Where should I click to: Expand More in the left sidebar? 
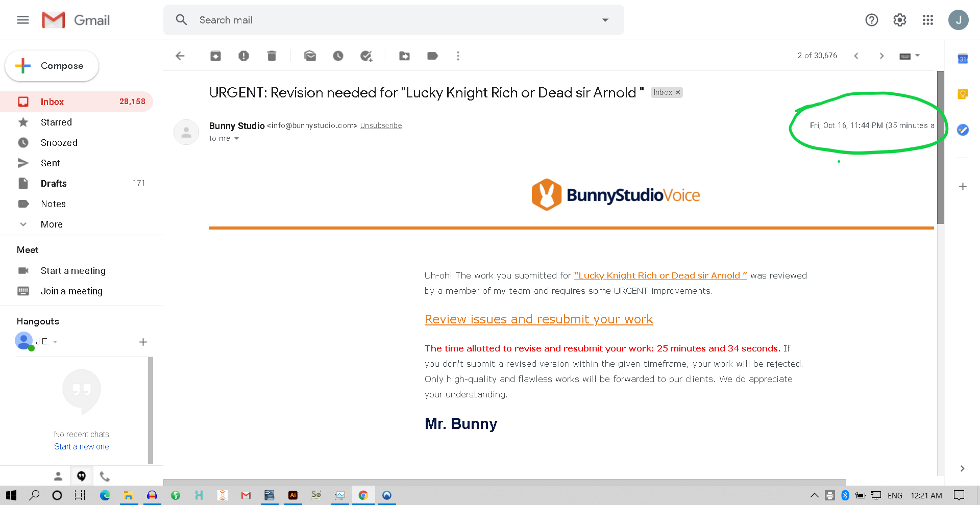tap(52, 224)
